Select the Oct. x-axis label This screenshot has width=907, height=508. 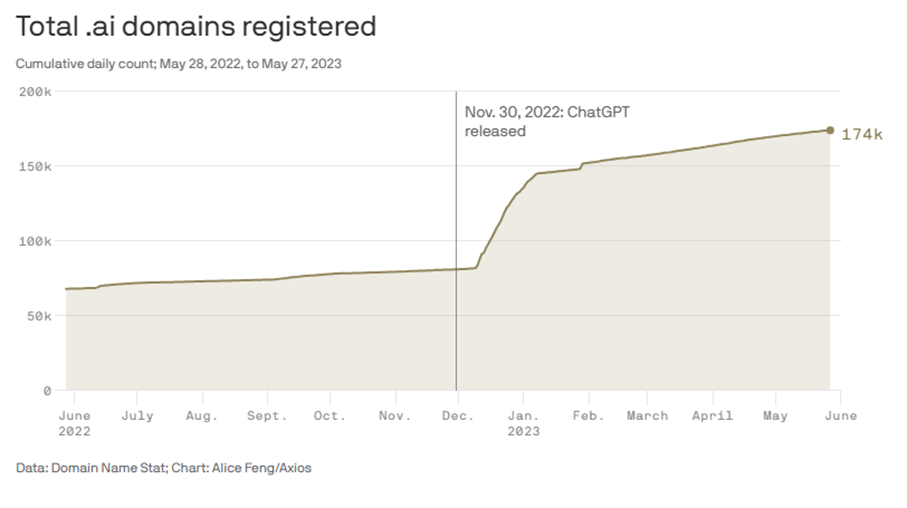coord(329,415)
